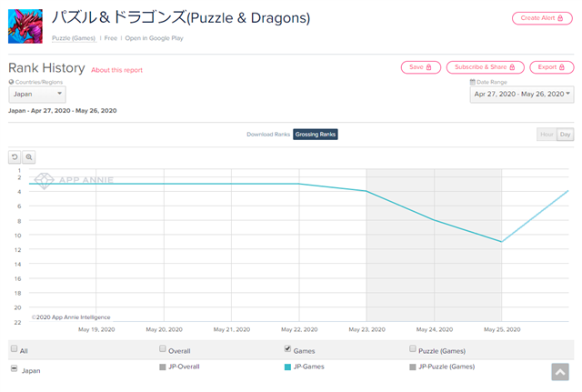Click the globe icon beside Countries/Regions
Screen dimensions: 582x392
[11, 82]
